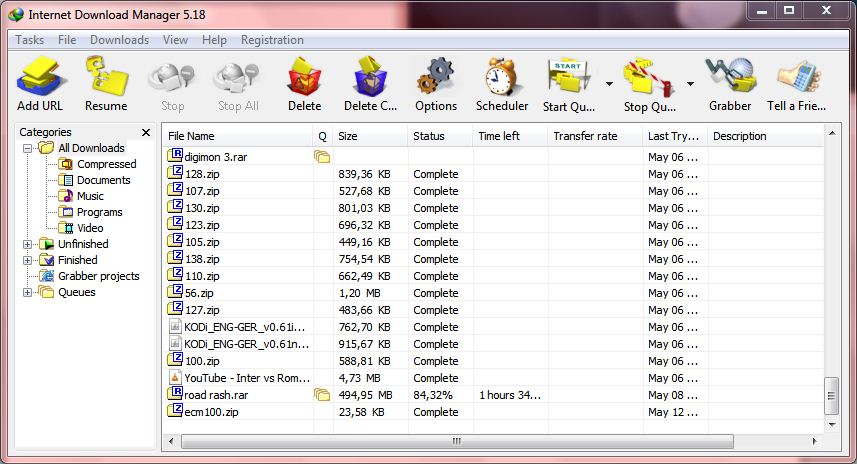This screenshot has width=857, height=464.
Task: Click the Stop toolbar icon
Action: pos(172,78)
